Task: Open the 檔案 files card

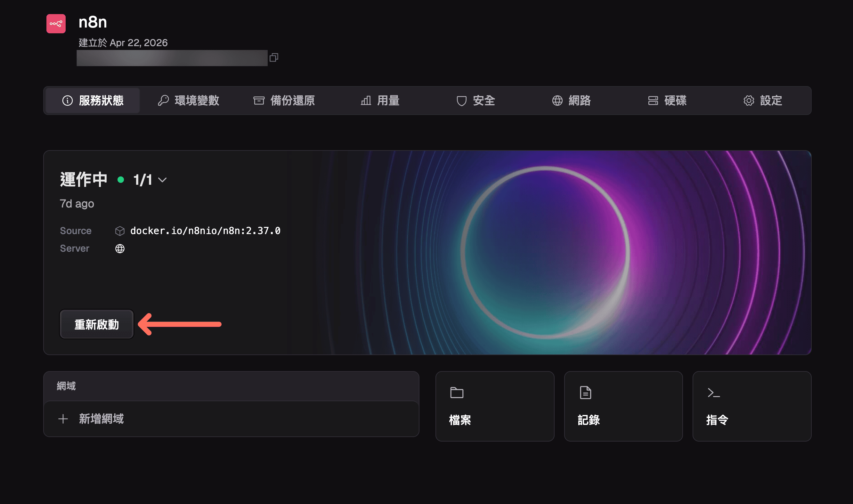Action: tap(495, 406)
